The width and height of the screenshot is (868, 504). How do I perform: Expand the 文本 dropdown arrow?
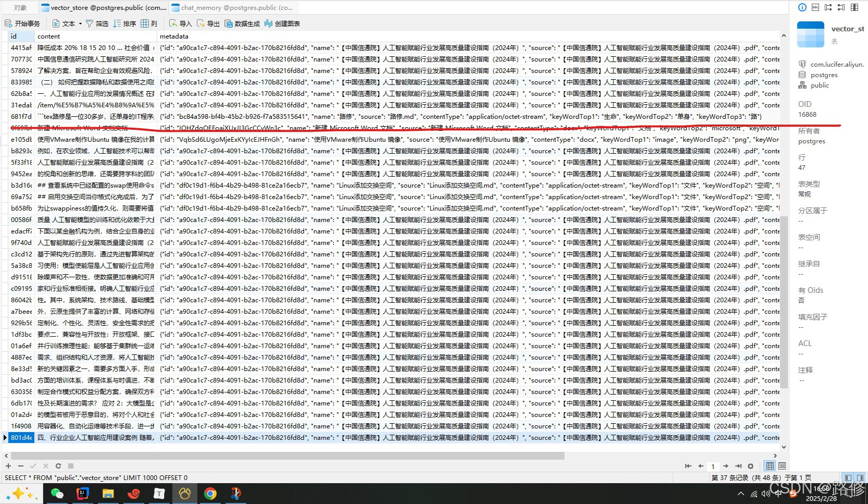point(80,24)
